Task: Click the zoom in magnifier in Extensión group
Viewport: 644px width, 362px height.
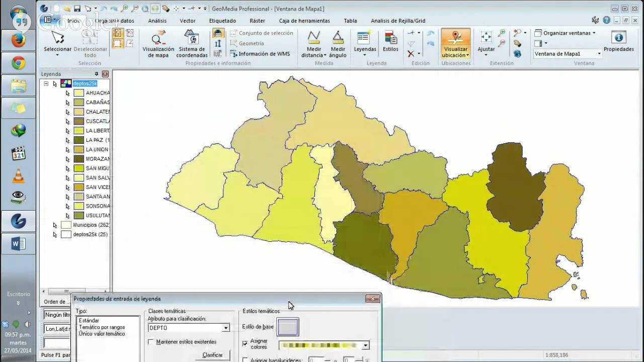Action: [502, 33]
